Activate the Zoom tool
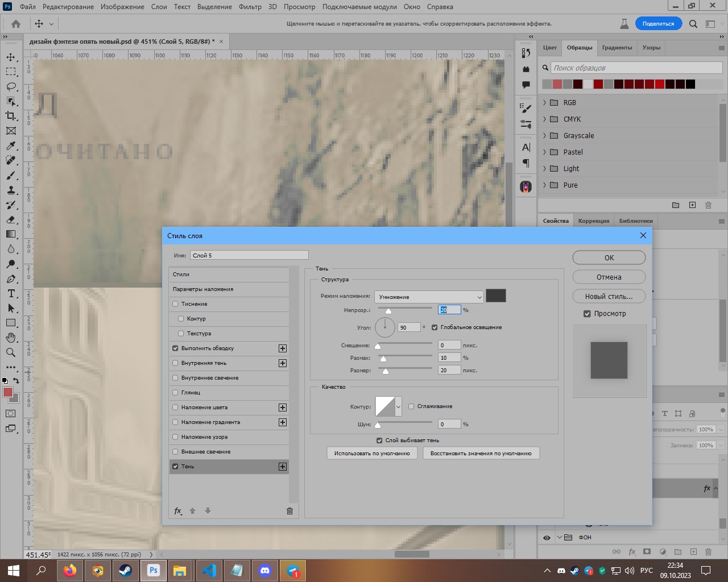This screenshot has height=582, width=728. point(11,352)
